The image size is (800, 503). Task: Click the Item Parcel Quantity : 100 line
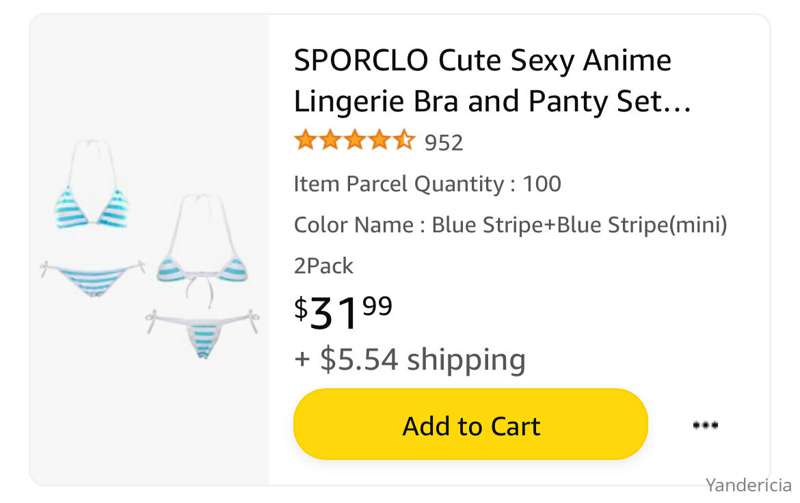(x=428, y=184)
